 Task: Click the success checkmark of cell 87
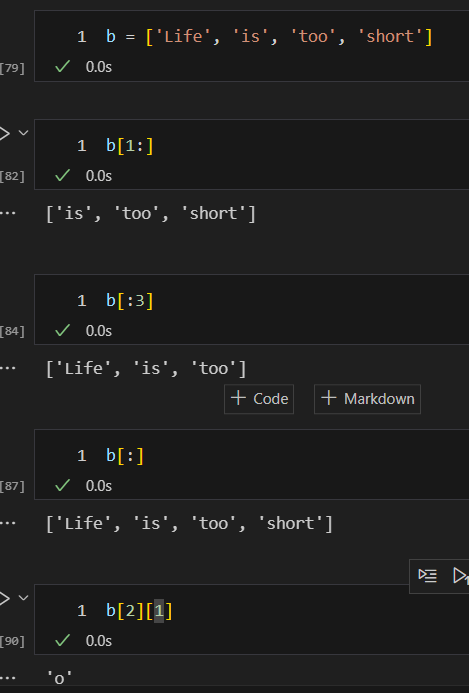[63, 485]
